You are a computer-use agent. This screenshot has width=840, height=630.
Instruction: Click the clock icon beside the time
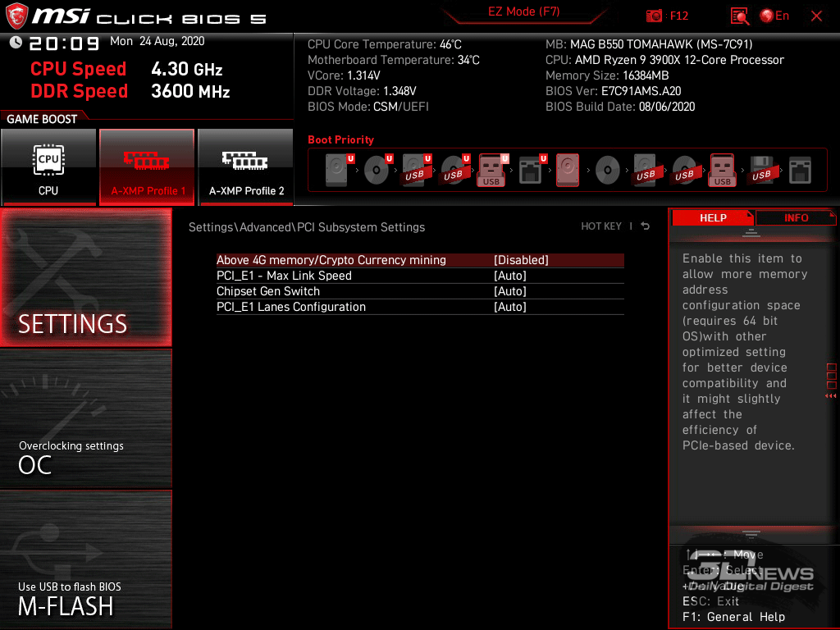(x=16, y=43)
